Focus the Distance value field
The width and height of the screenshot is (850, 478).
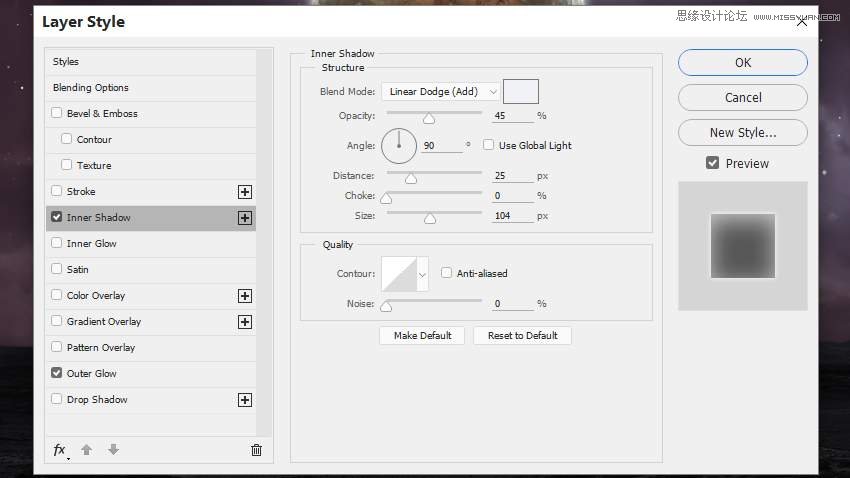[513, 176]
